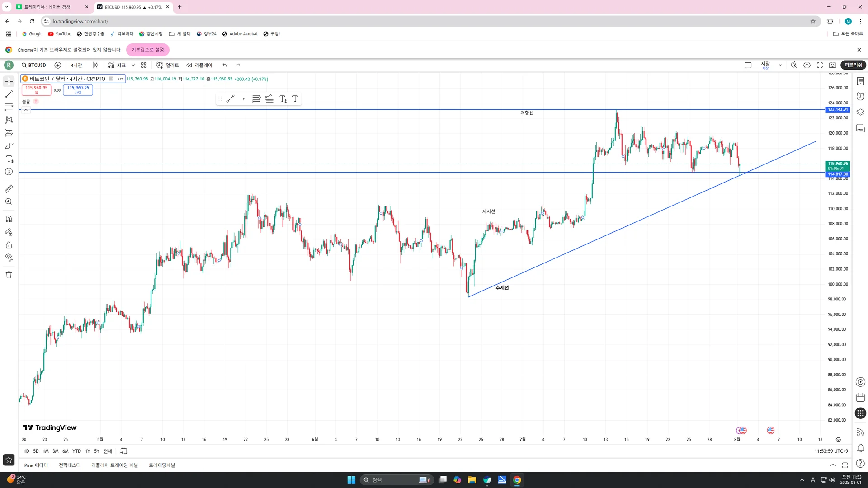Toggle hide all drawings eye icon
The image size is (868, 488).
9,258
